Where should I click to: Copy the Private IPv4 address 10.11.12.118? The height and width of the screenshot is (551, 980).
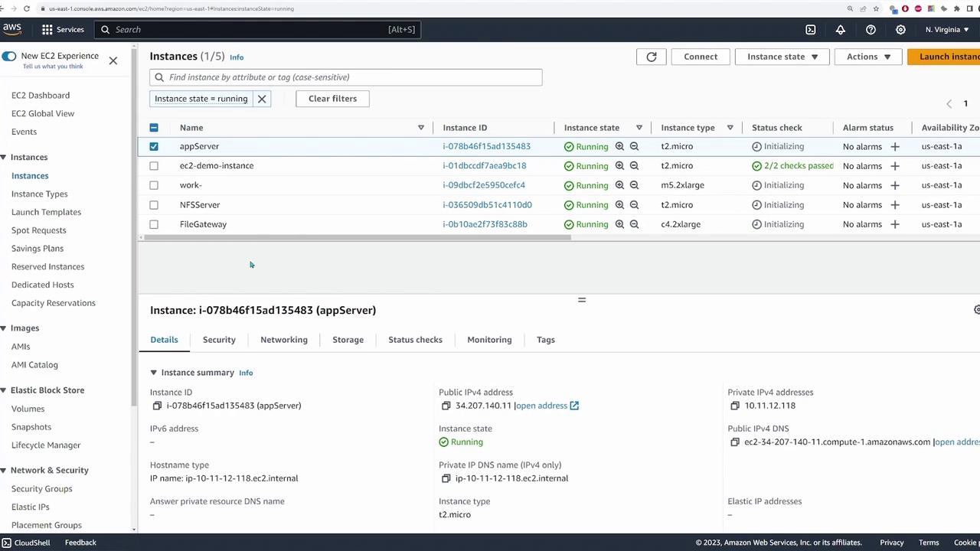point(735,406)
